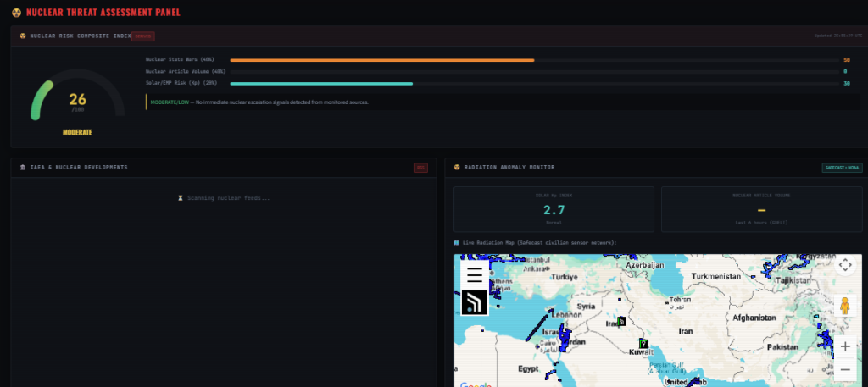Click the green sensor marker in Iraq
Viewport: 868px width, 387px height.
click(621, 321)
